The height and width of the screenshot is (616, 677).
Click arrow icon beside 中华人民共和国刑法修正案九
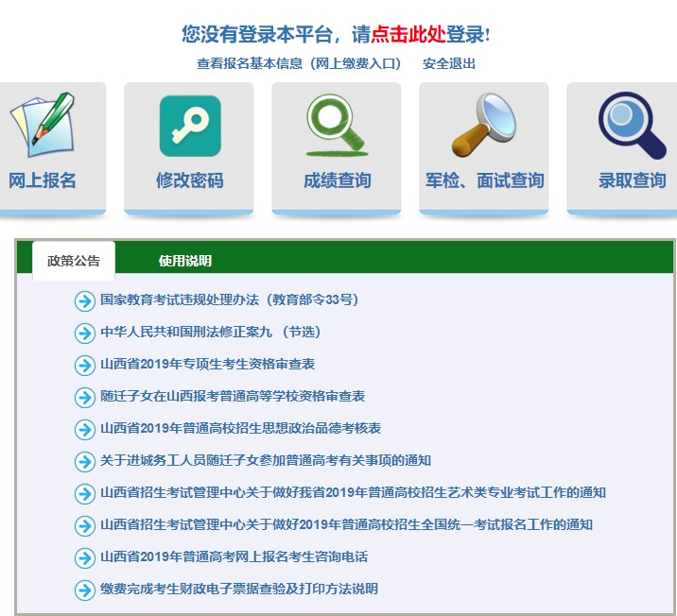coord(85,333)
